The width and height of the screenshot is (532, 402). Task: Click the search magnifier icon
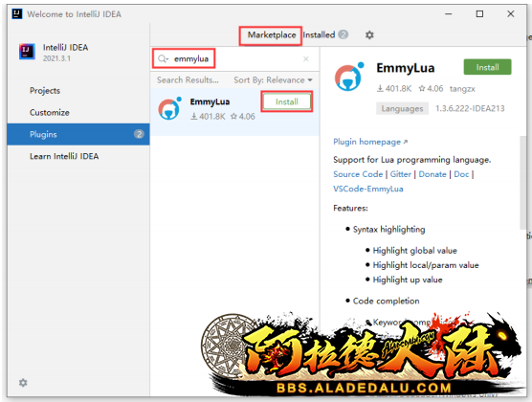163,58
